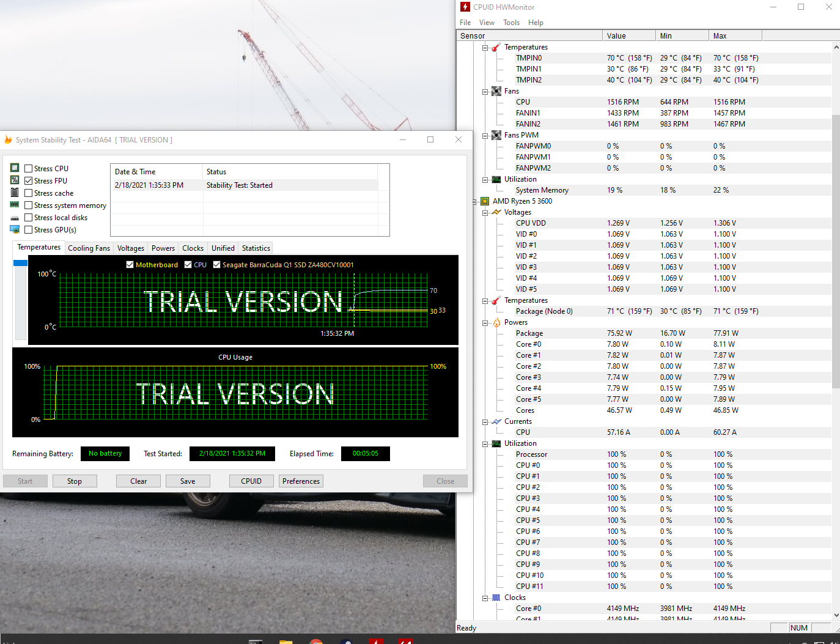840x644 pixels.
Task: Click the blue graph slider beside temperature chart
Action: (x=20, y=263)
